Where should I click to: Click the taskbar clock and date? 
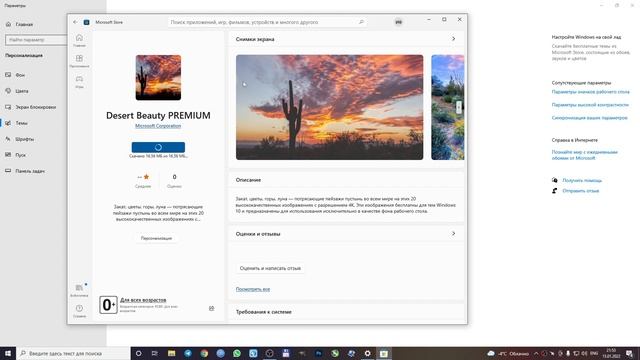tap(611, 353)
